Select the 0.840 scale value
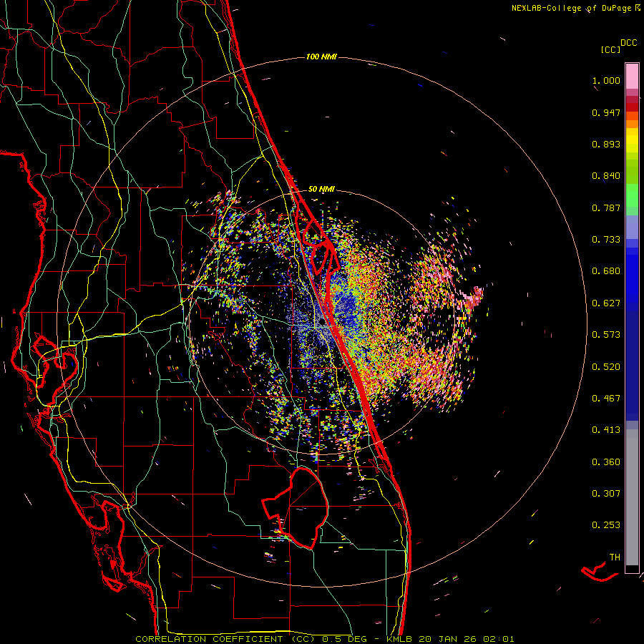644x644 pixels. point(606,176)
